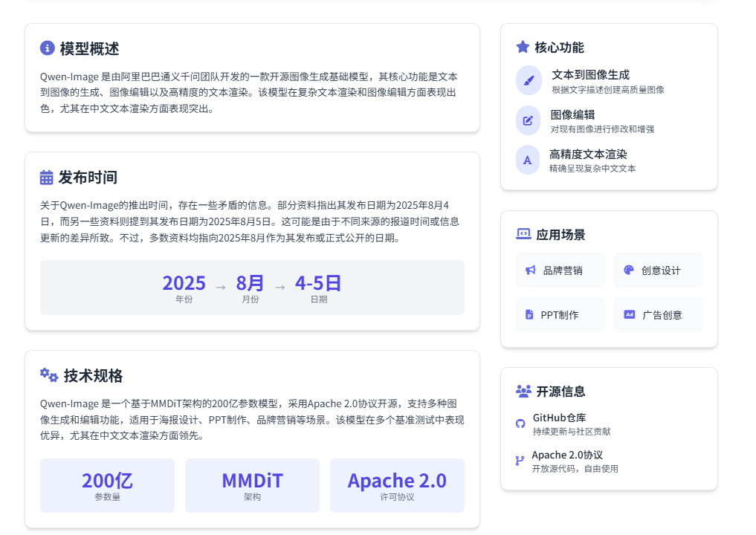Click the 精确呈现复杂中文文本 description

pyautogui.click(x=592, y=169)
